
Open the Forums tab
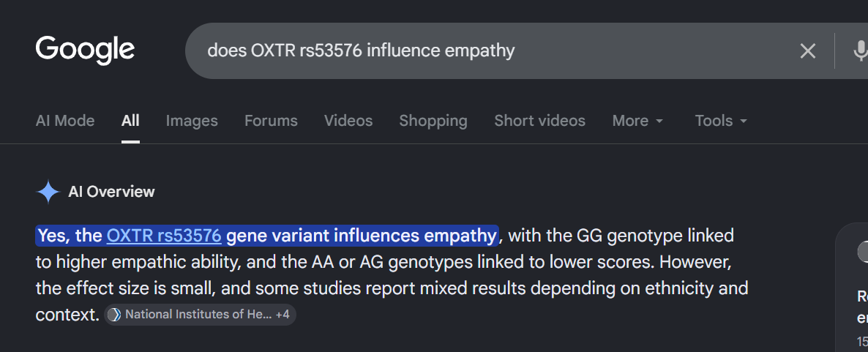272,121
